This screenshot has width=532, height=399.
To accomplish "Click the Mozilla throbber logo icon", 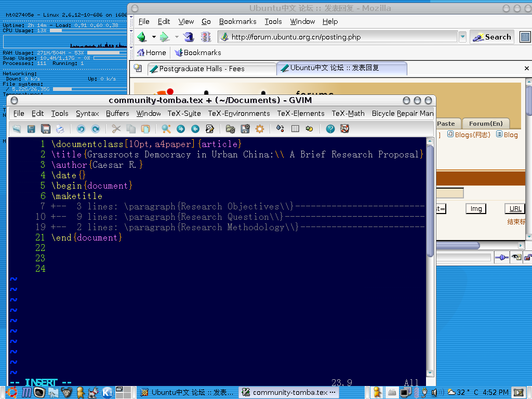I will click(525, 37).
